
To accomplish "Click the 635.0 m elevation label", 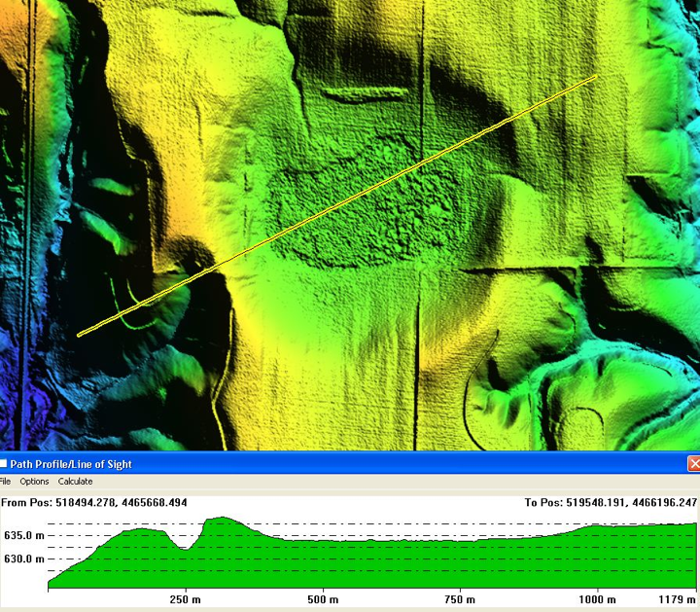I will click(24, 535).
